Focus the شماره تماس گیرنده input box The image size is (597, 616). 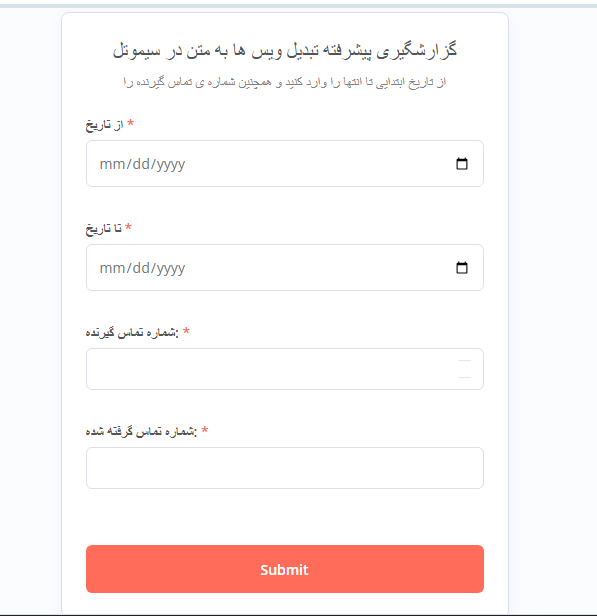(285, 369)
